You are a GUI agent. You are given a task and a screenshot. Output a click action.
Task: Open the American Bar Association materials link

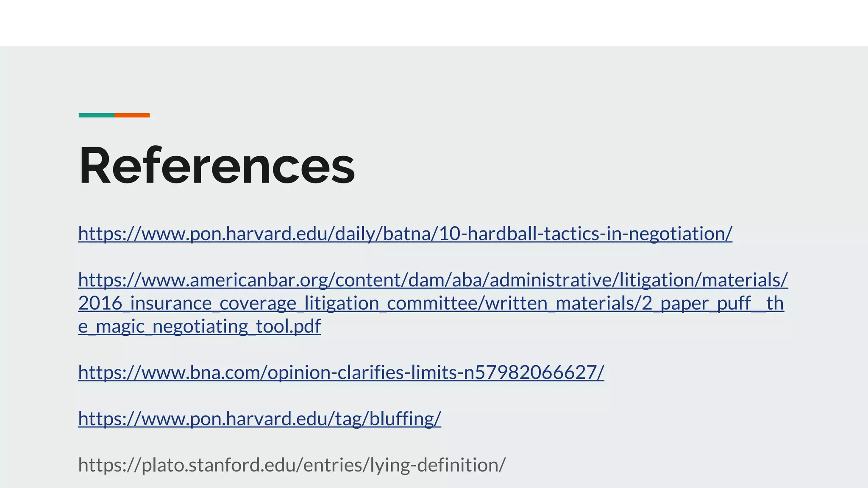point(432,280)
